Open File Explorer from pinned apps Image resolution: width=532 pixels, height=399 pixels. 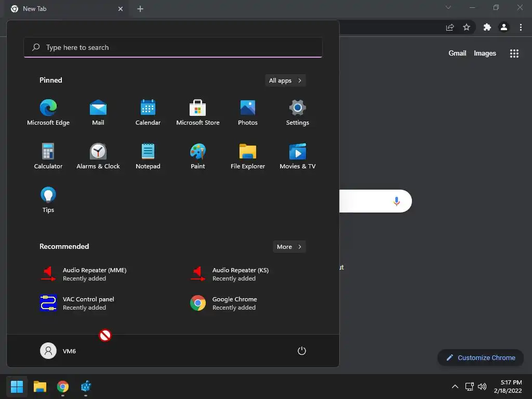click(248, 156)
